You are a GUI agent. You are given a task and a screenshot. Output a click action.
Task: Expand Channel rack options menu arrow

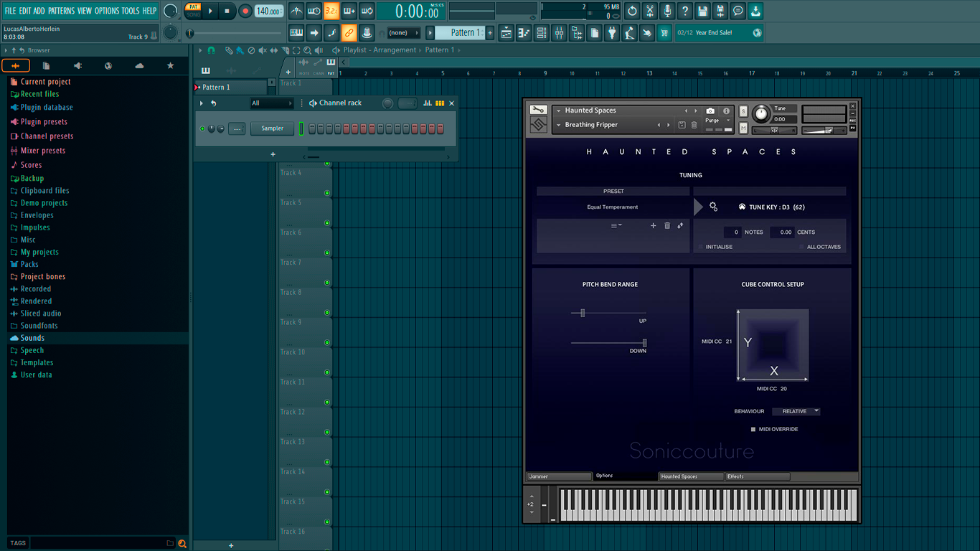(x=202, y=103)
